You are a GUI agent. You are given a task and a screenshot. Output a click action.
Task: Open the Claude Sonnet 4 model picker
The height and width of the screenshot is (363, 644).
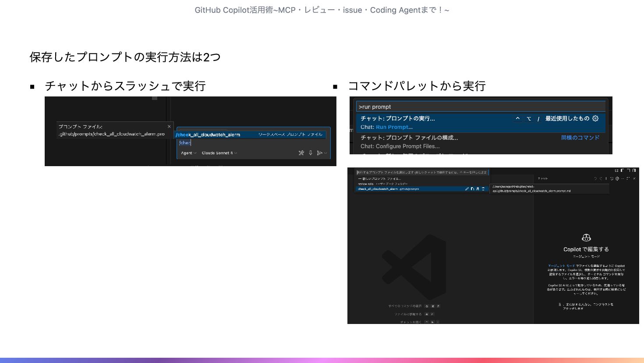219,153
